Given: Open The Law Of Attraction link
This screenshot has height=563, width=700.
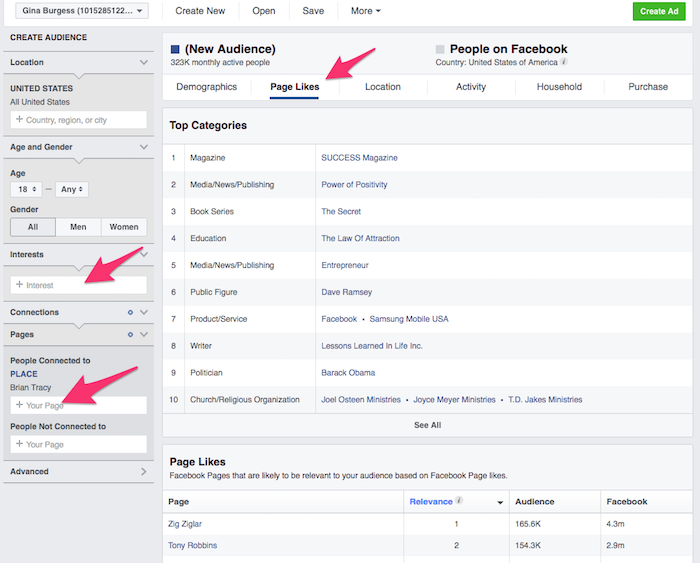Looking at the screenshot, I should pos(360,238).
